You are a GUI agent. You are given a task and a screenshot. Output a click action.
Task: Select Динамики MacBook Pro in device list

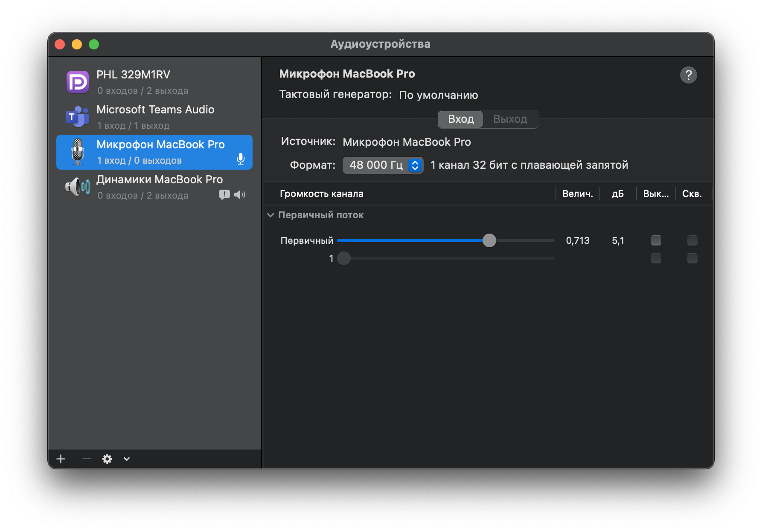154,187
